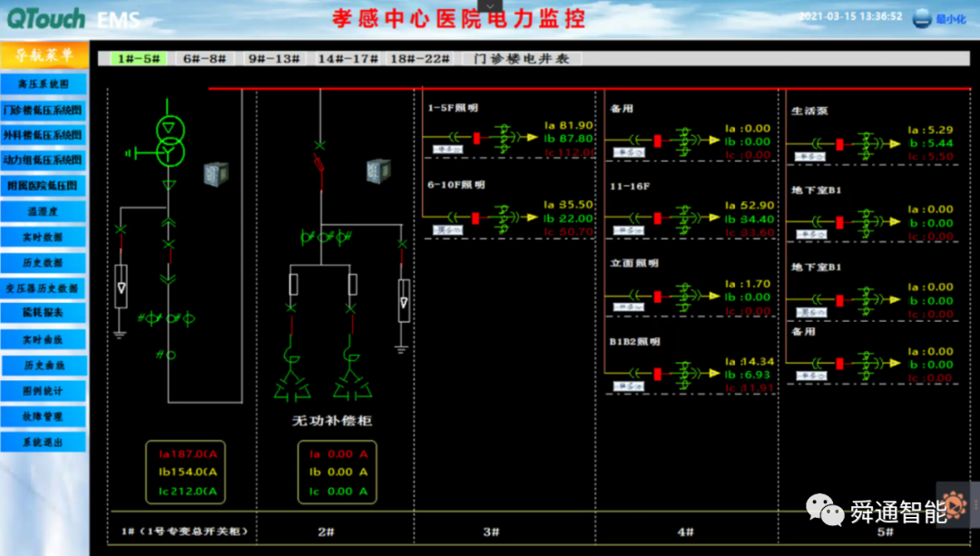Select the 1#-5# cabinet tab
This screenshot has height=556, width=980.
[139, 59]
